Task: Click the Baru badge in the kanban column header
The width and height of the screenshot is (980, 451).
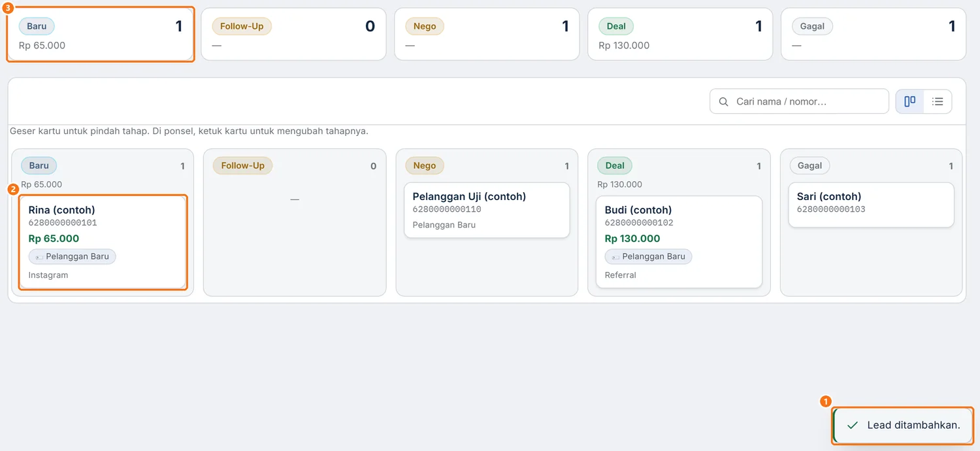Action: point(39,165)
